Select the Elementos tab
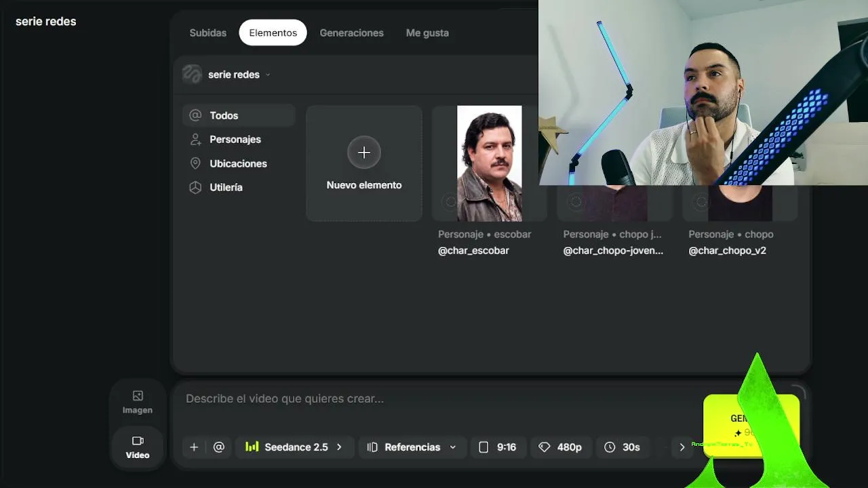Screen dimensions: 868x488 pyautogui.click(x=273, y=33)
